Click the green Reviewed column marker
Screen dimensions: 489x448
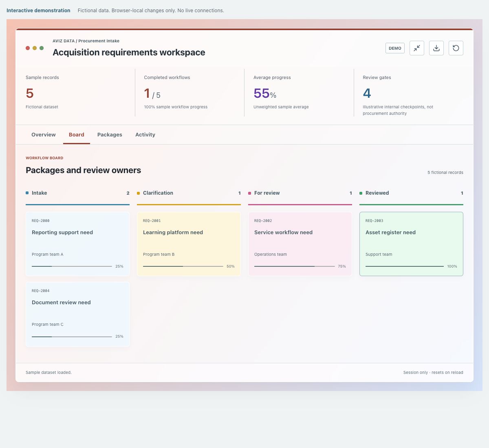tap(361, 193)
